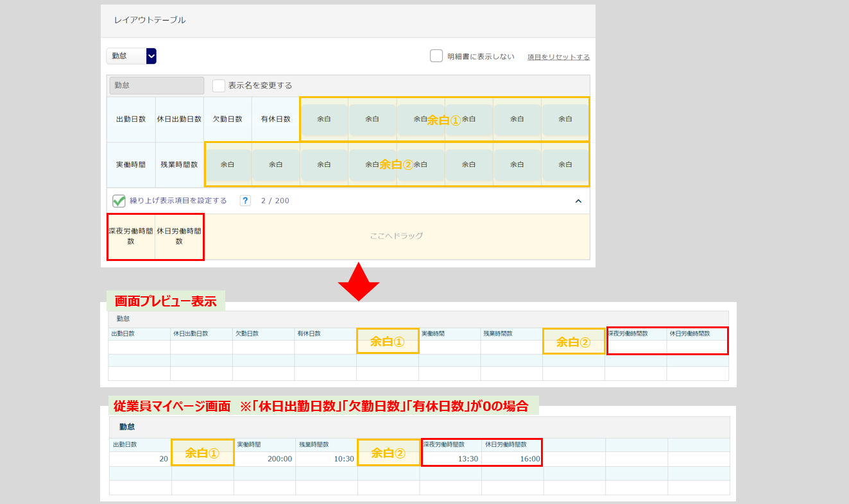The height and width of the screenshot is (504, 849).
Task: Click the blue question mark help icon
Action: tap(245, 201)
